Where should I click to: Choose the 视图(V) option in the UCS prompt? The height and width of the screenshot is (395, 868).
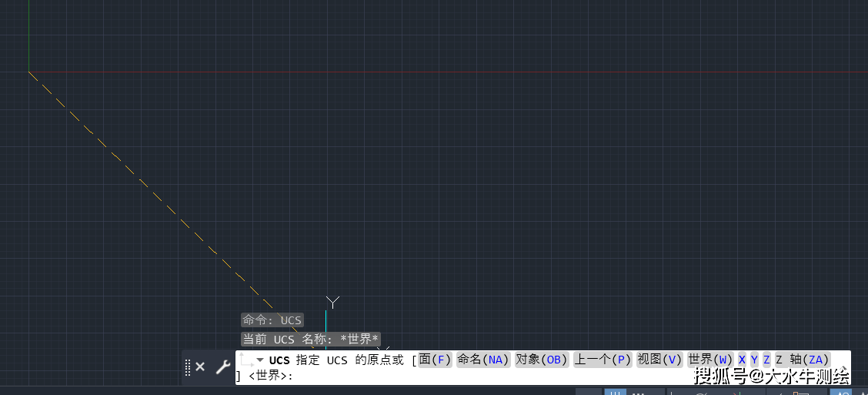coord(659,360)
